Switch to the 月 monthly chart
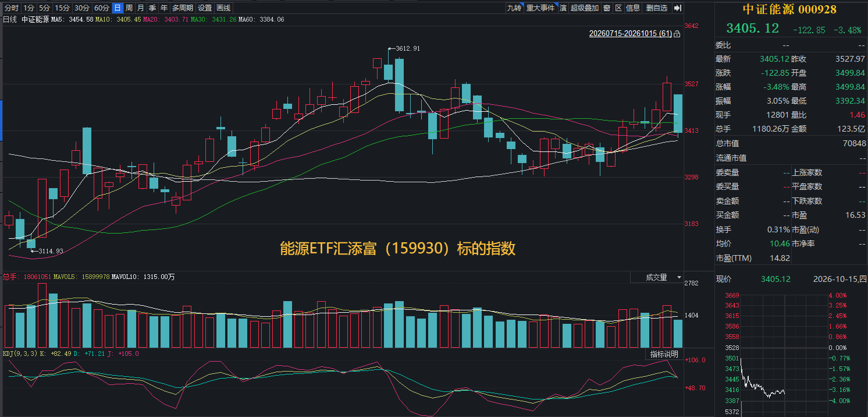This screenshot has width=868, height=417. tap(141, 8)
